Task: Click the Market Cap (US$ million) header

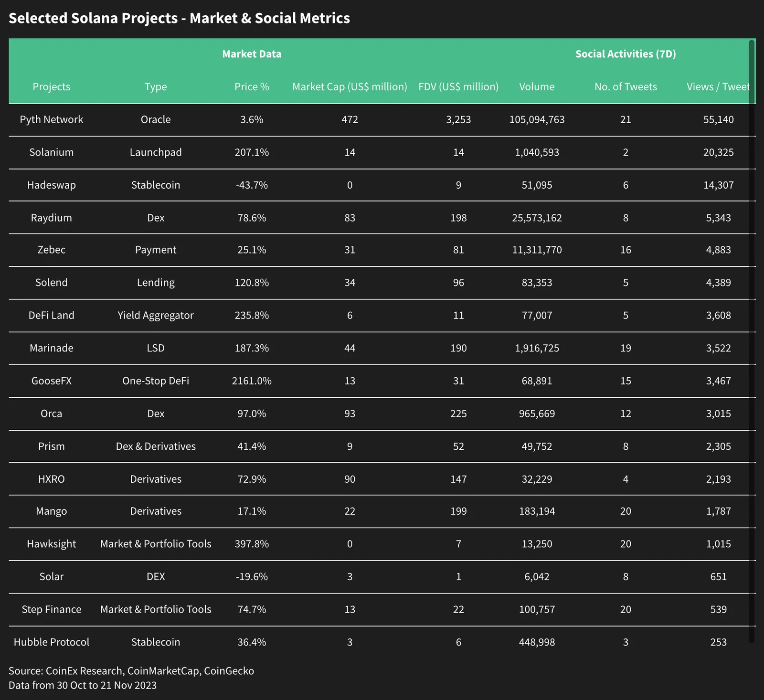Action: (350, 86)
